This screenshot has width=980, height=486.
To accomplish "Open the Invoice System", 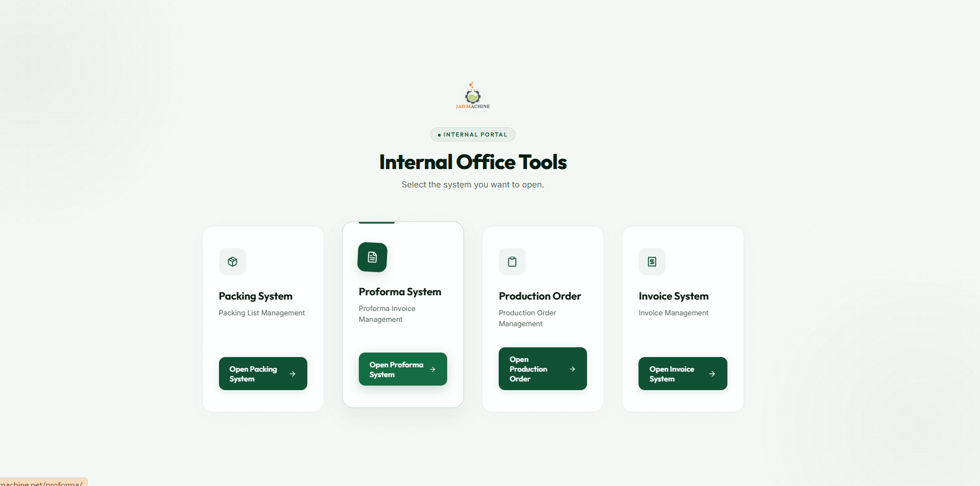I will click(682, 373).
